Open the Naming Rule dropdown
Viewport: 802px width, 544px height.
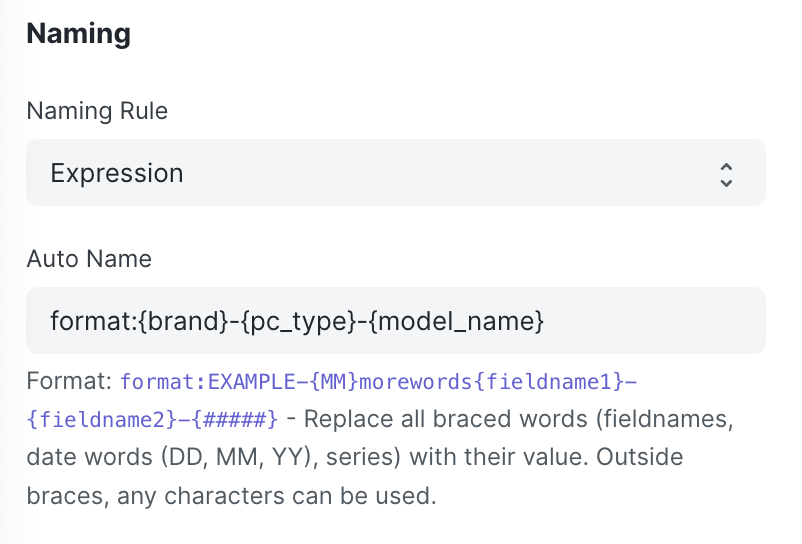pos(396,172)
